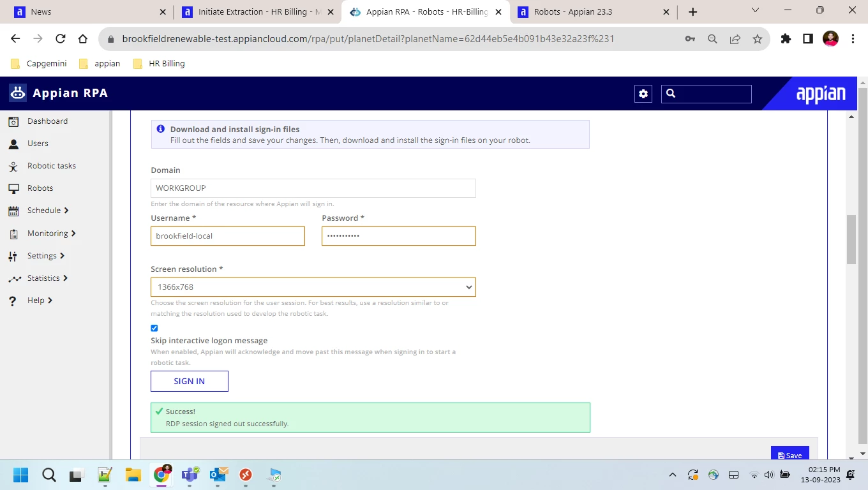Show hidden system tray icons
This screenshot has height=490, width=868.
(x=672, y=475)
